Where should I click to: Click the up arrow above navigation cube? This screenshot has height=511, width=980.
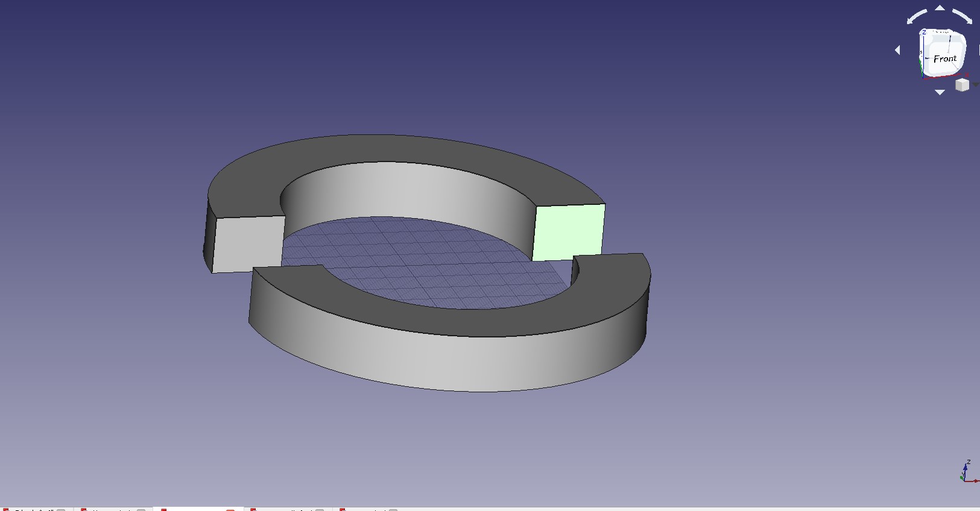click(x=940, y=8)
